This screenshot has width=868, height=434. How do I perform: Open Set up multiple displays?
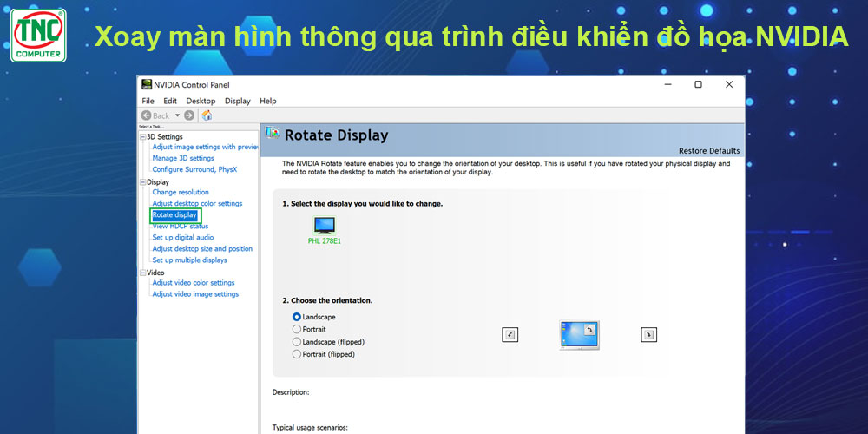tap(190, 260)
